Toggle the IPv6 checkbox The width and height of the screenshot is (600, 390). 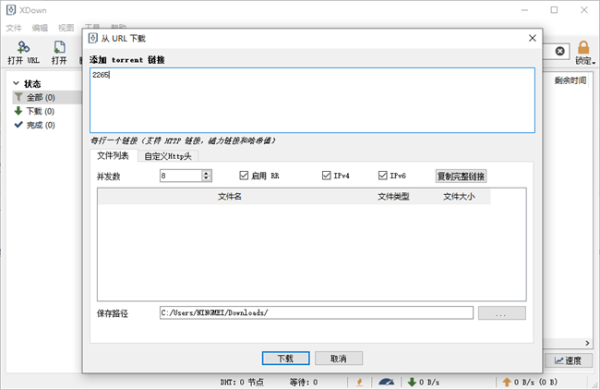382,175
